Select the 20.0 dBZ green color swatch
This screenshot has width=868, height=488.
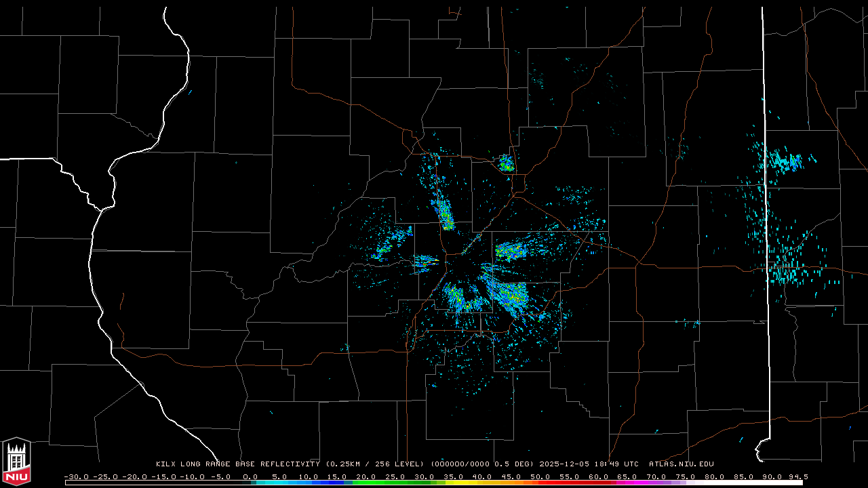[x=366, y=483]
